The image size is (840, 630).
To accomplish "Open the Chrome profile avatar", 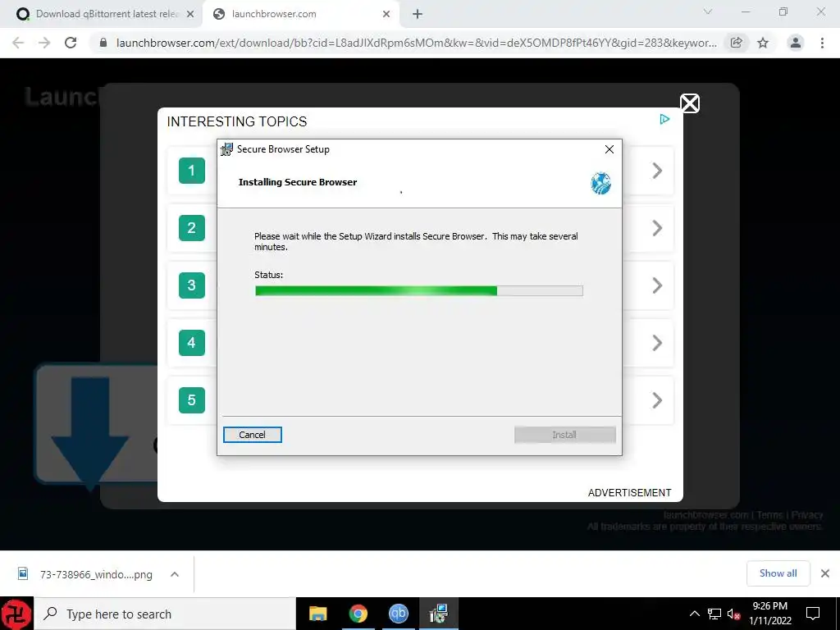I will [796, 43].
